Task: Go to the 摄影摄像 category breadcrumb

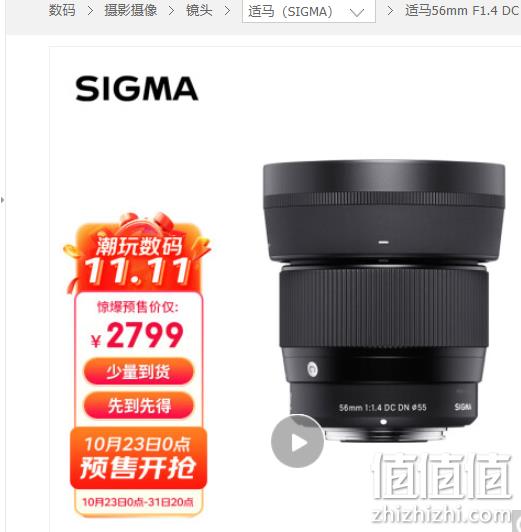Action: click(131, 10)
